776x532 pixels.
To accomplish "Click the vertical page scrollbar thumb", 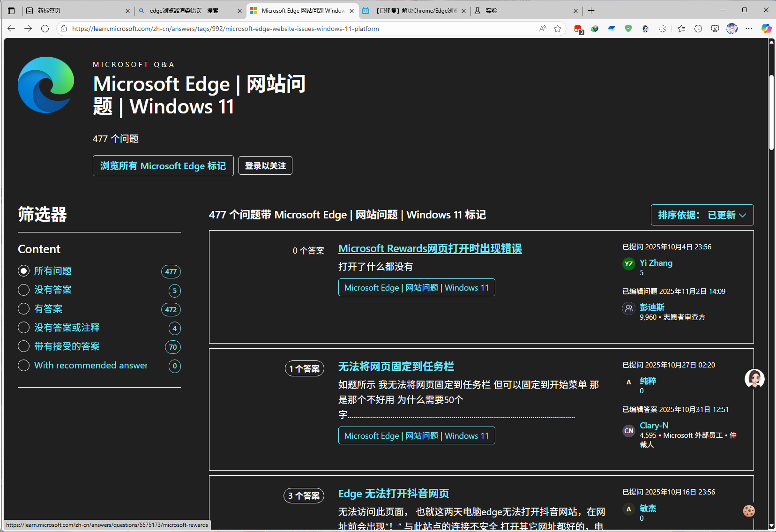I will 771,112.
